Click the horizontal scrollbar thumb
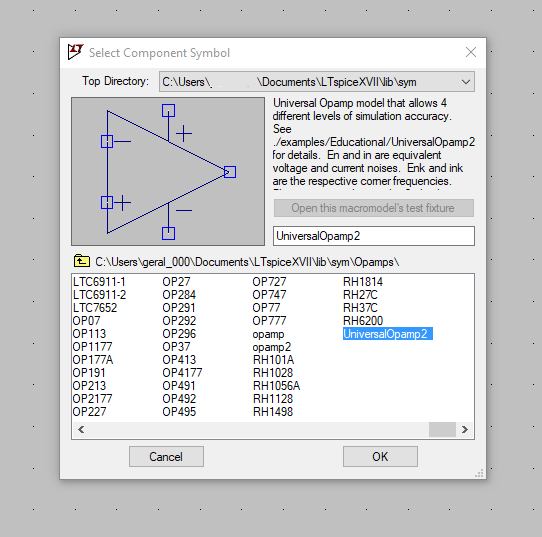Screen dimensions: 542x537 (x=442, y=430)
